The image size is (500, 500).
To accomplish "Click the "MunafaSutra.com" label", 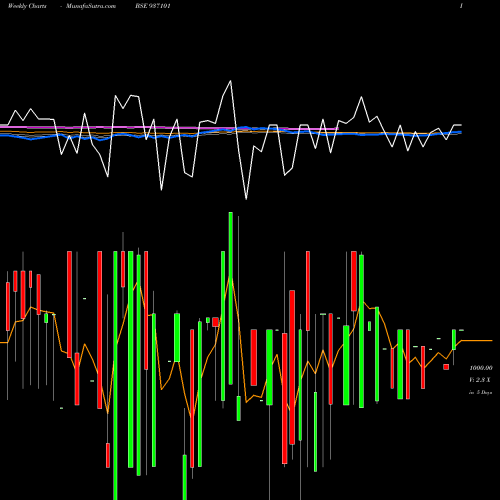I will click(91, 6).
